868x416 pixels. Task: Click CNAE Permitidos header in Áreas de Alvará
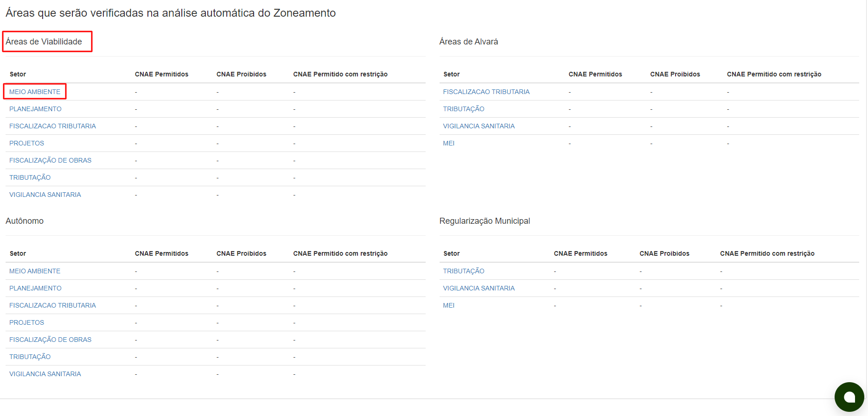click(x=595, y=74)
